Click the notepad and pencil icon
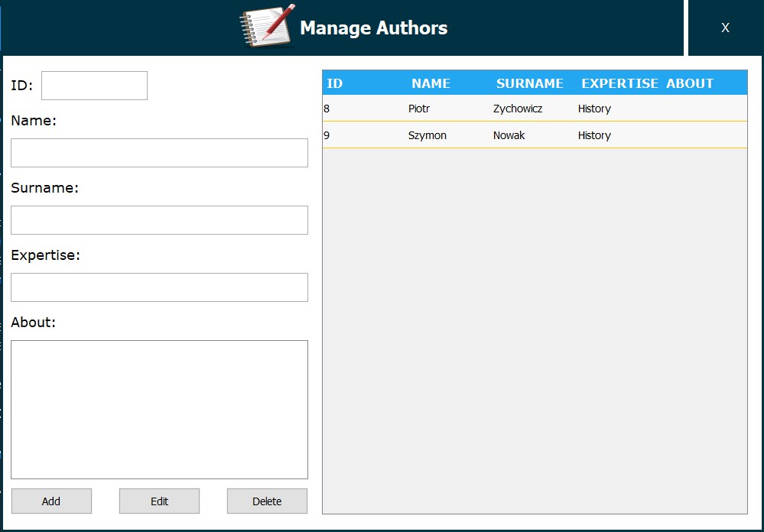 click(268, 26)
